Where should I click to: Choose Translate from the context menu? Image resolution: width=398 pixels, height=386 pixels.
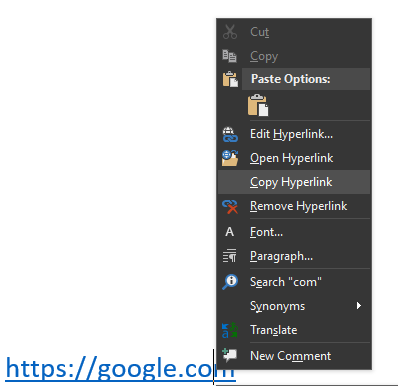click(x=294, y=330)
